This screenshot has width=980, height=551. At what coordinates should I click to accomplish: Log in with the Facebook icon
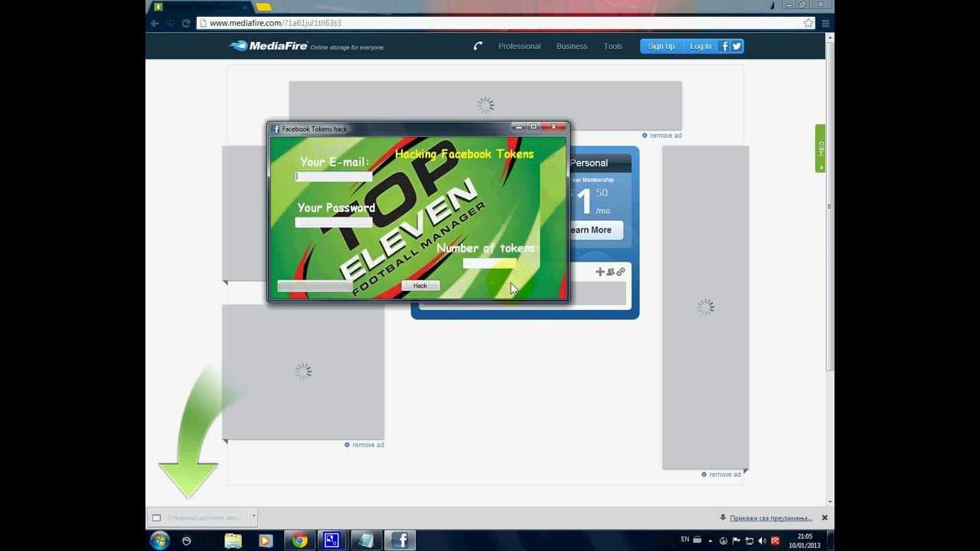point(725,46)
